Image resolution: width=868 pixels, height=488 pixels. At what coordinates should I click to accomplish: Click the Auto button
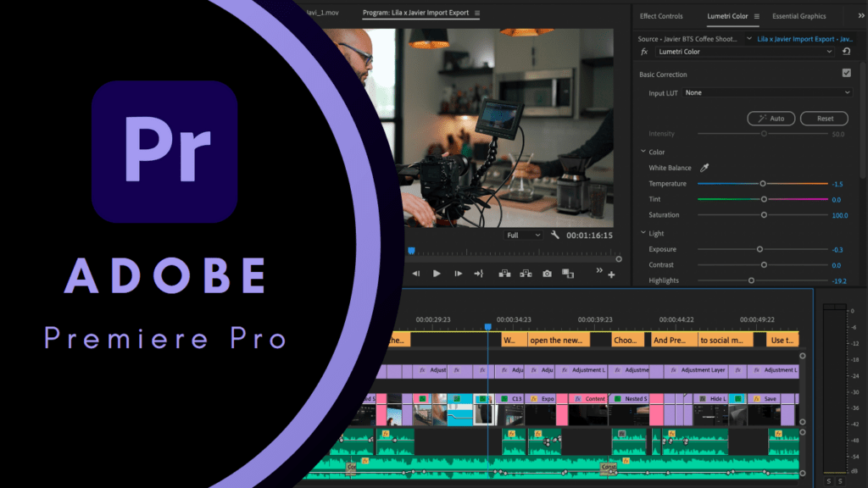[x=771, y=119]
